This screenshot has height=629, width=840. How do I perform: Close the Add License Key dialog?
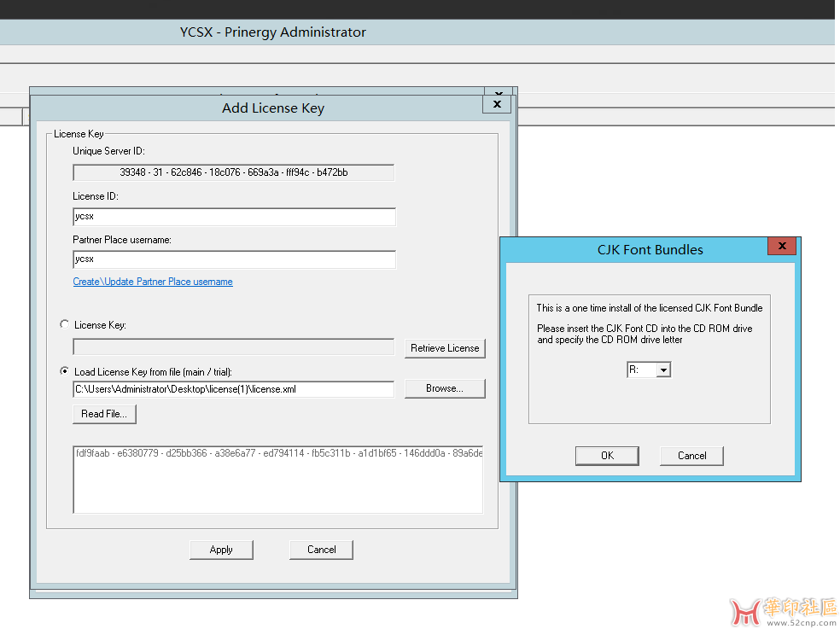tap(497, 104)
